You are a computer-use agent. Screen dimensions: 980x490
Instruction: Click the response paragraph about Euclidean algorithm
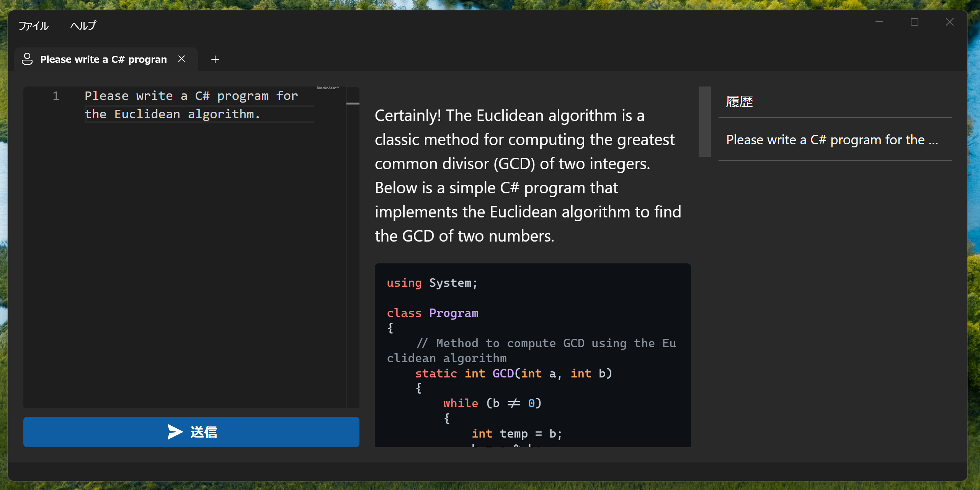pyautogui.click(x=528, y=176)
